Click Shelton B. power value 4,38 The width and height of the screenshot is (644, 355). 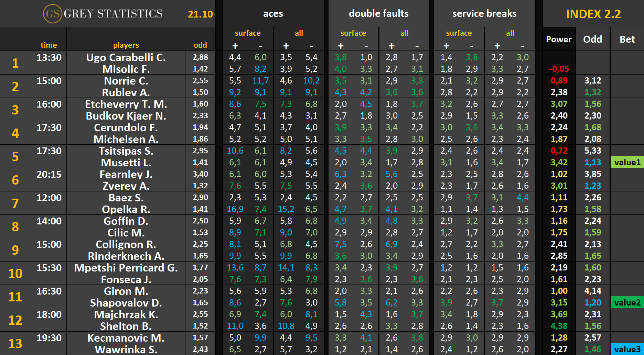pyautogui.click(x=559, y=326)
